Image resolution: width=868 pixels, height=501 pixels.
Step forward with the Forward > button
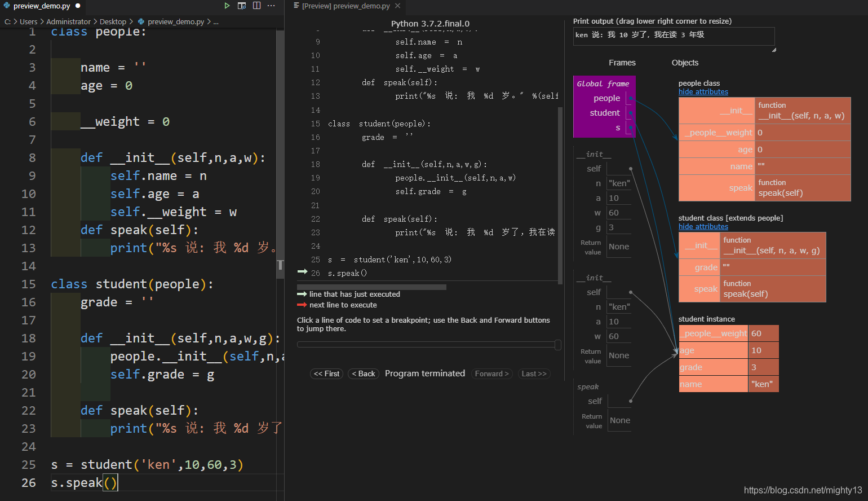tap(491, 373)
